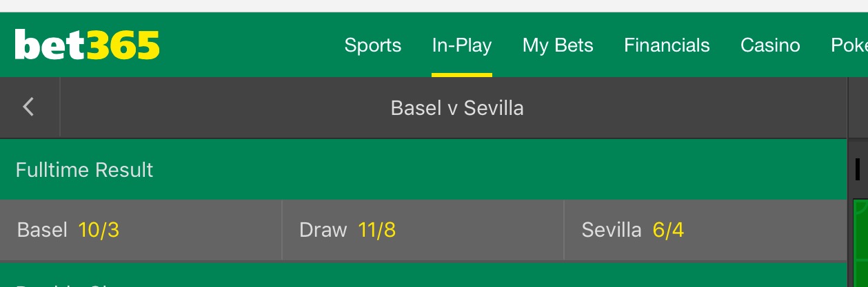Click the live match pitch graphic

pos(860,241)
